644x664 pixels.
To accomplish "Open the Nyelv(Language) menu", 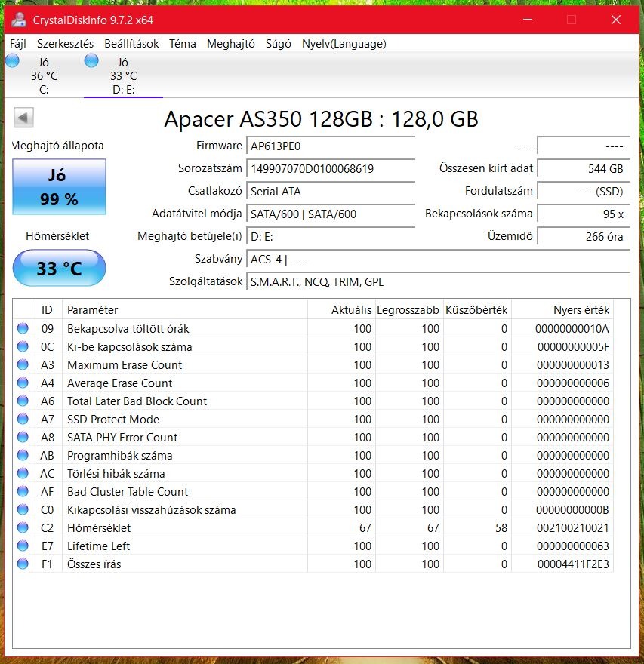I will pyautogui.click(x=344, y=44).
